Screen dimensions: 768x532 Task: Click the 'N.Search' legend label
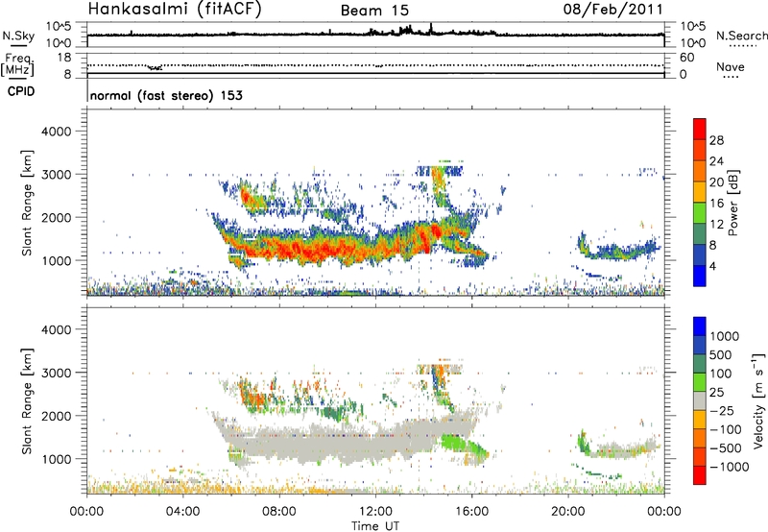click(x=741, y=36)
